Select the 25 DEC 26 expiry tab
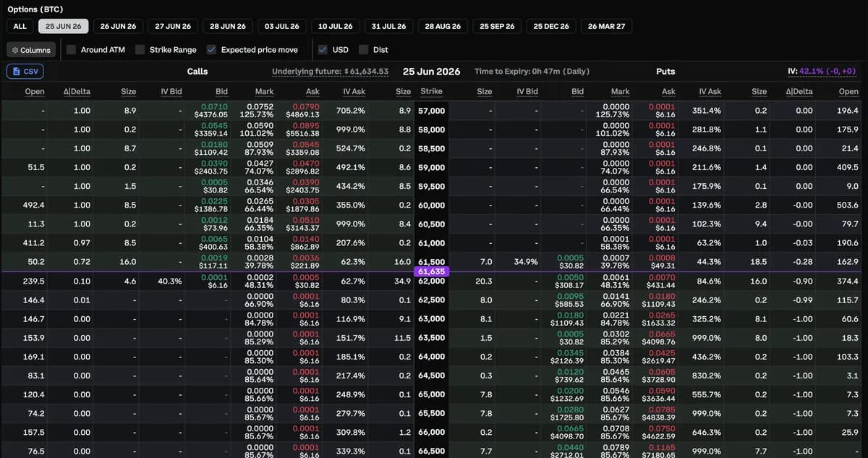The image size is (868, 458). pyautogui.click(x=551, y=26)
